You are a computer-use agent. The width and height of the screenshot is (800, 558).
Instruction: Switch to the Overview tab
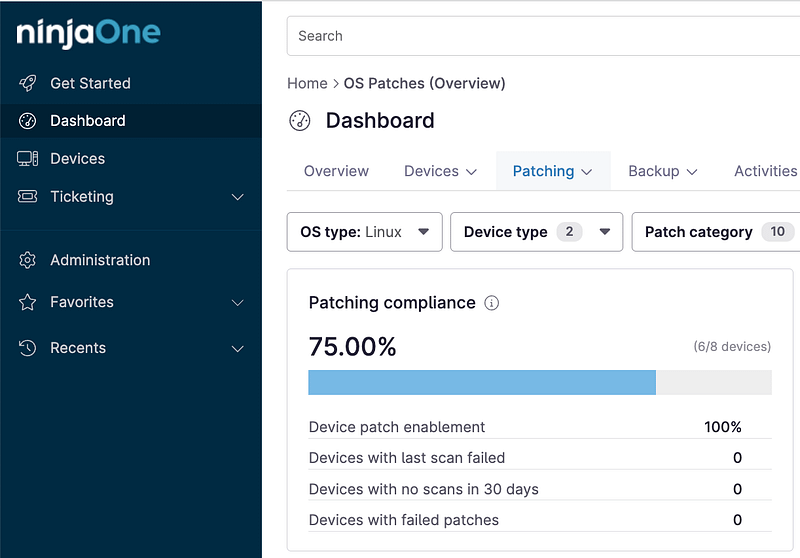(x=336, y=171)
